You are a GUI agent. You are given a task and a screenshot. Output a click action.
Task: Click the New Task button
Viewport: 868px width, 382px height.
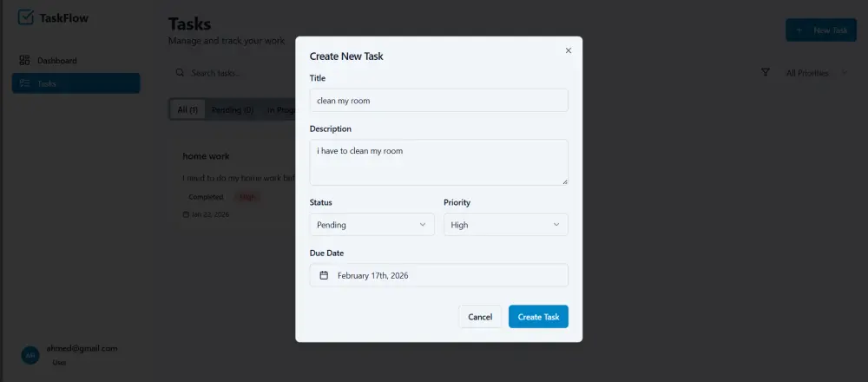coord(821,30)
